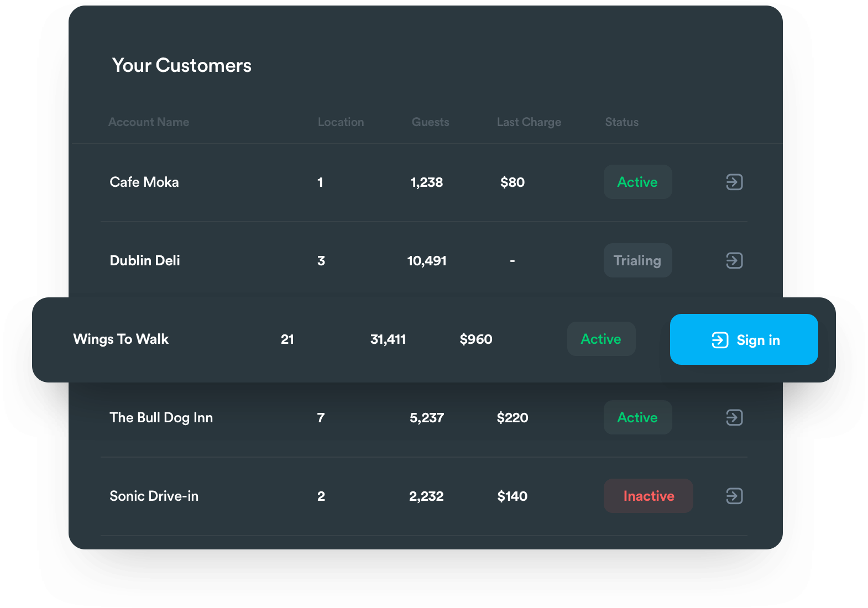Select the Dublin Deli account name

point(145,260)
